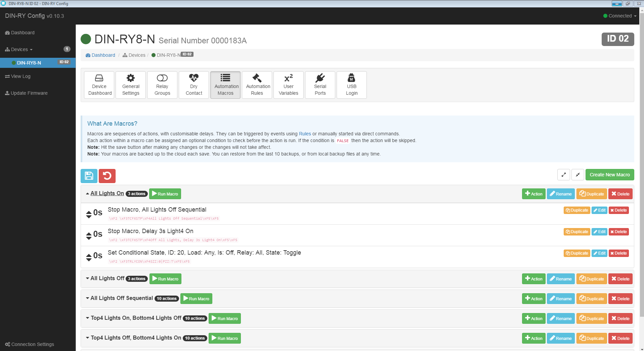Run the All Lights Off Sequential macro
Image resolution: width=644 pixels, height=351 pixels.
point(196,299)
